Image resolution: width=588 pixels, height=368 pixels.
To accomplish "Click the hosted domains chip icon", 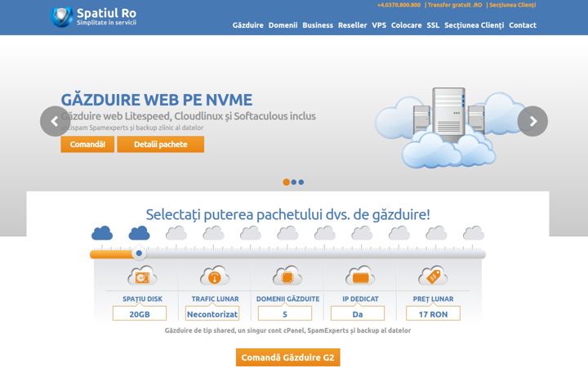I will point(287,276).
